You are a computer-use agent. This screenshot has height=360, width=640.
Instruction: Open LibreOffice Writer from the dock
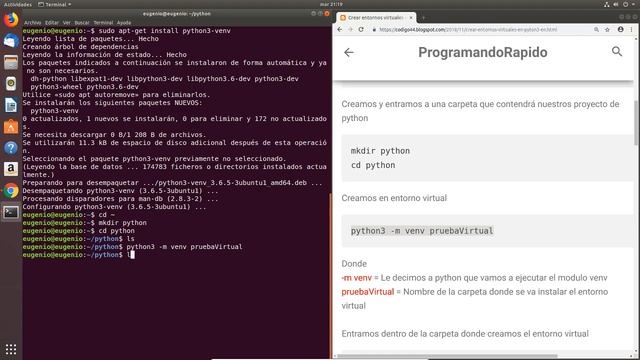[11, 105]
